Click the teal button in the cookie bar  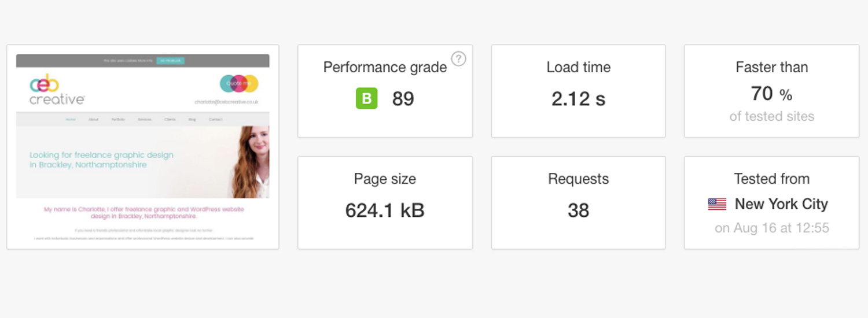pos(170,61)
